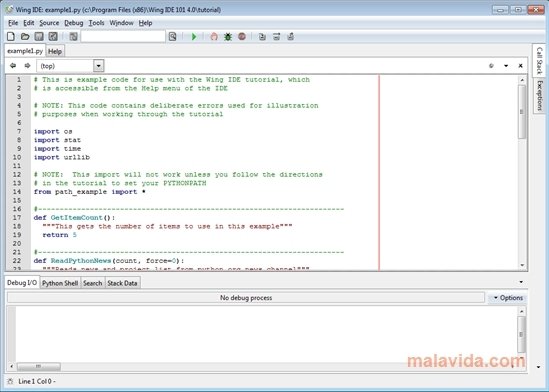Click the green bug debug icon
The height and width of the screenshot is (392, 549).
(228, 36)
